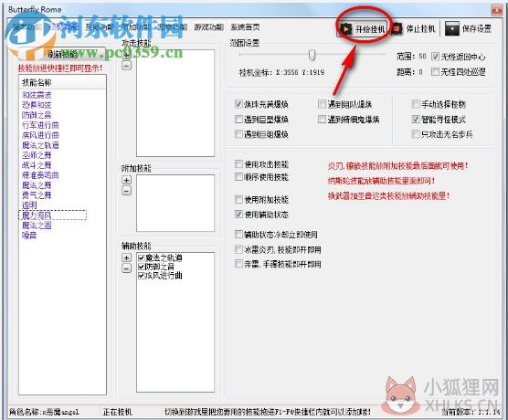This screenshot has height=420, width=508.
Task: Add a skill with 攻击技能 plus button
Action: coord(126,55)
